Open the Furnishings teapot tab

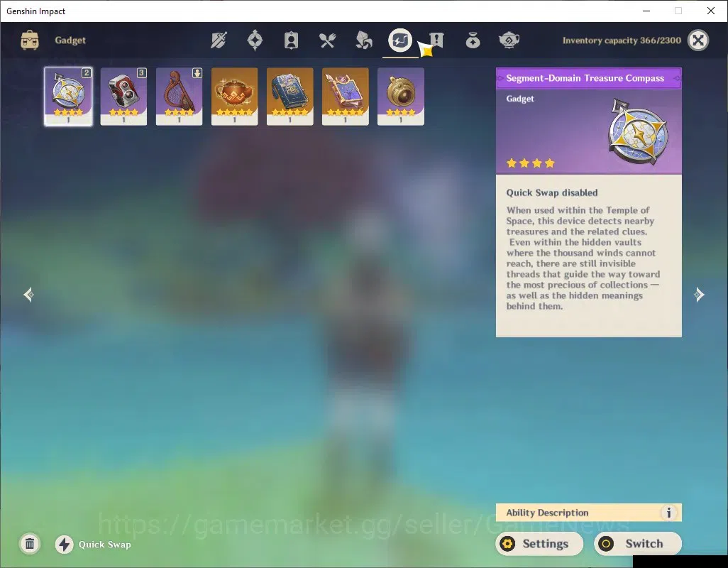tap(509, 40)
